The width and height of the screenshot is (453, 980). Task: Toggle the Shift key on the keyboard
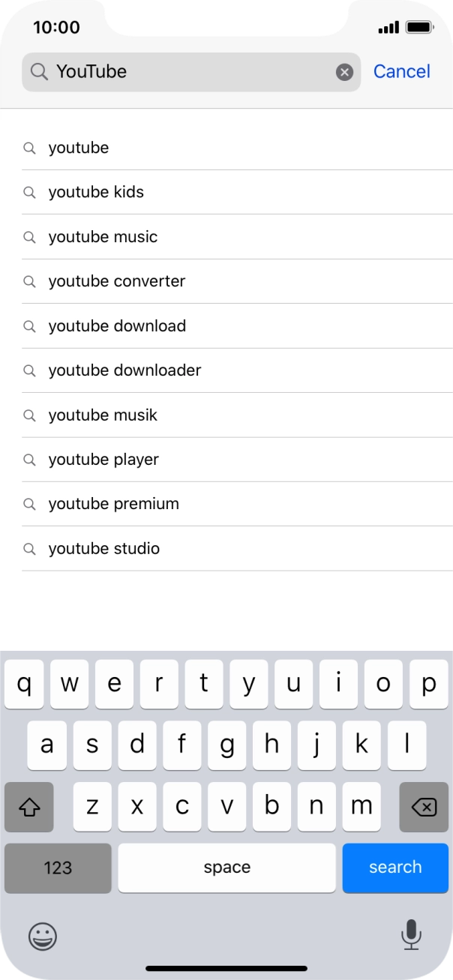pyautogui.click(x=28, y=807)
